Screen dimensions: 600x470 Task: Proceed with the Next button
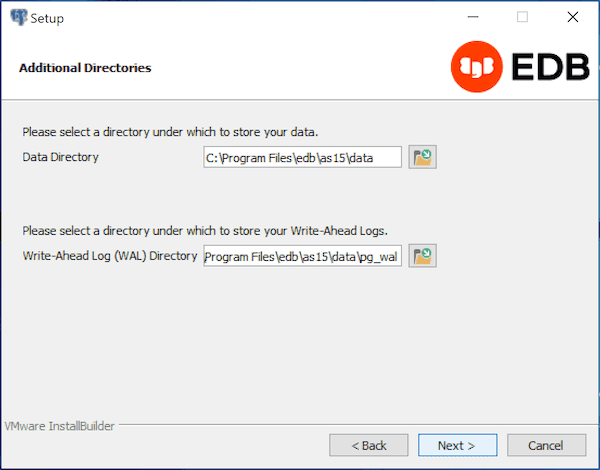456,445
